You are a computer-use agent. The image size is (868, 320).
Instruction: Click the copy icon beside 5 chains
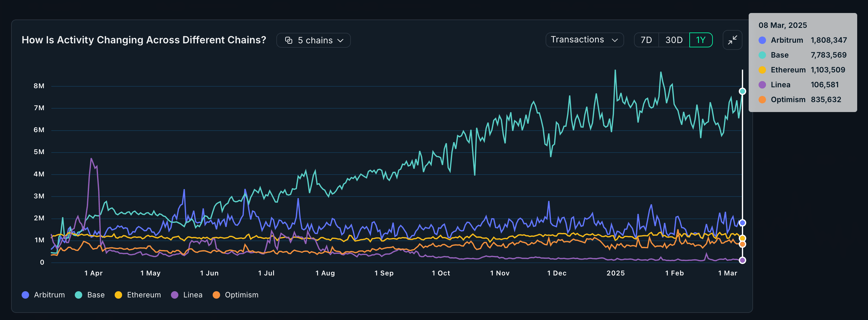point(288,41)
